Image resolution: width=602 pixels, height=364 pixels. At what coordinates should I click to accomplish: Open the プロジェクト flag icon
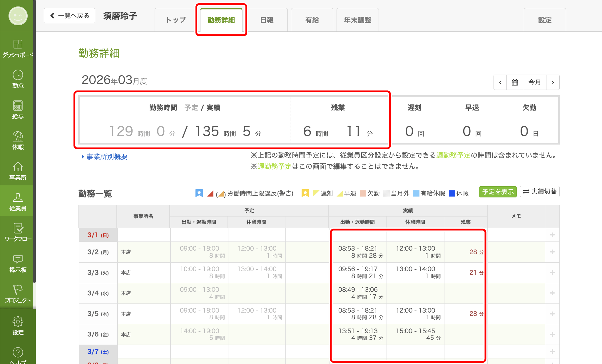pyautogui.click(x=18, y=290)
